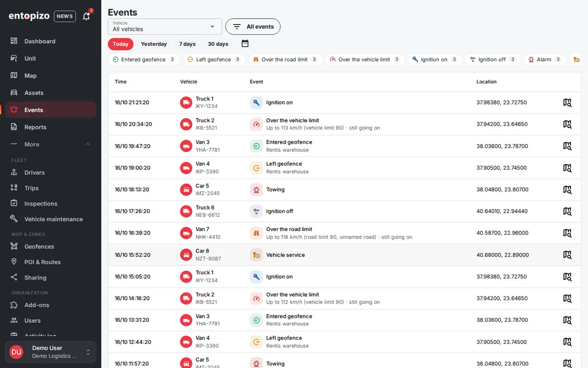Screen dimensions: 588x368
Task: Navigate to the Map page
Action: click(50, 76)
